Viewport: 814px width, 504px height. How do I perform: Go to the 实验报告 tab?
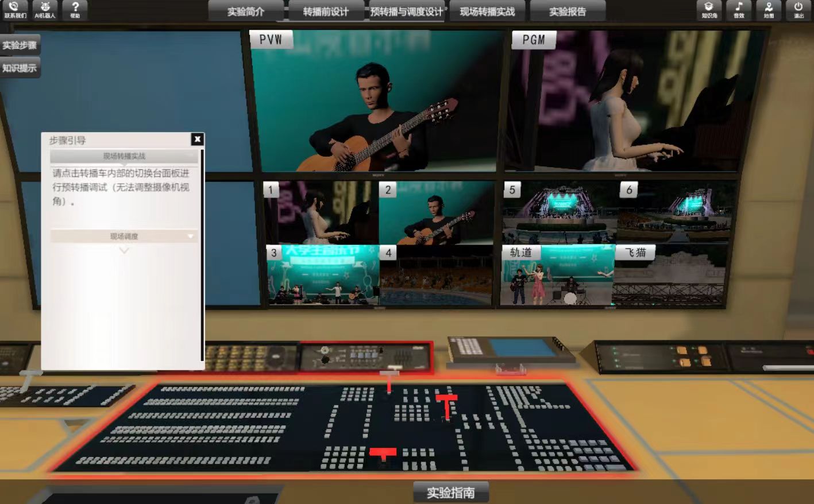coord(567,11)
